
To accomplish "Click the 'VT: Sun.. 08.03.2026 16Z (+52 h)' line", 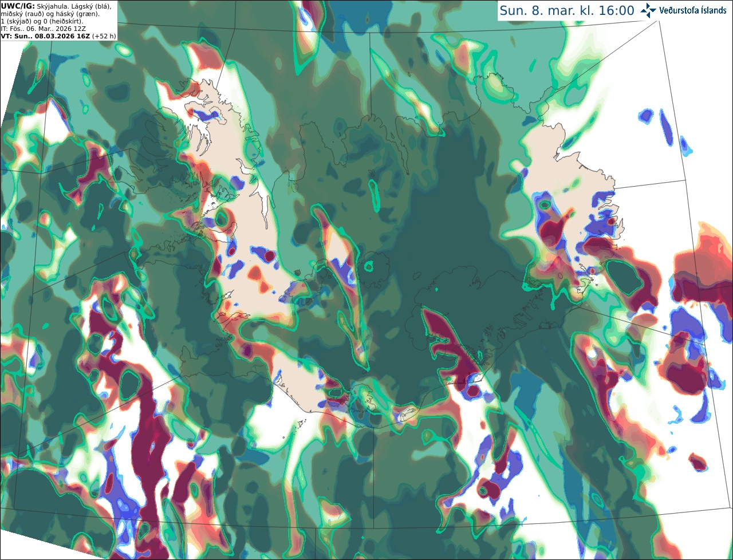I will 58,36.
